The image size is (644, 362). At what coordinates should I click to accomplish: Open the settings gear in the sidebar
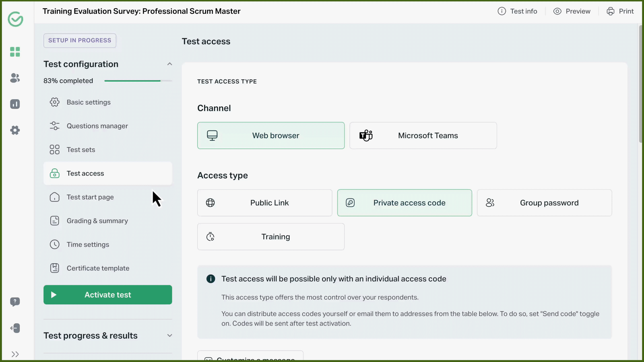click(15, 130)
